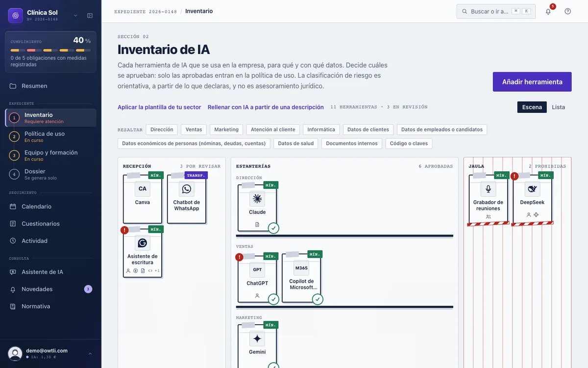Toggle the Código o claves filter
This screenshot has width=588, height=368.
(409, 143)
